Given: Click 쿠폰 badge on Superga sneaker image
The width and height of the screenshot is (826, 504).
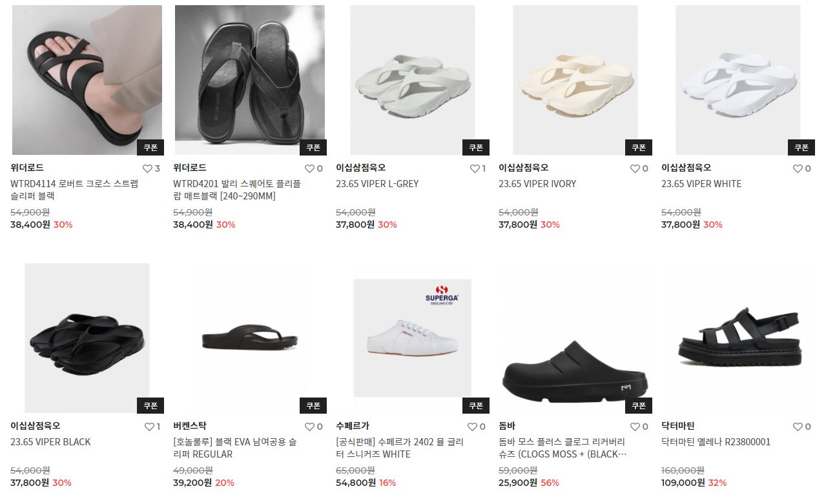Looking at the screenshot, I should tap(476, 405).
